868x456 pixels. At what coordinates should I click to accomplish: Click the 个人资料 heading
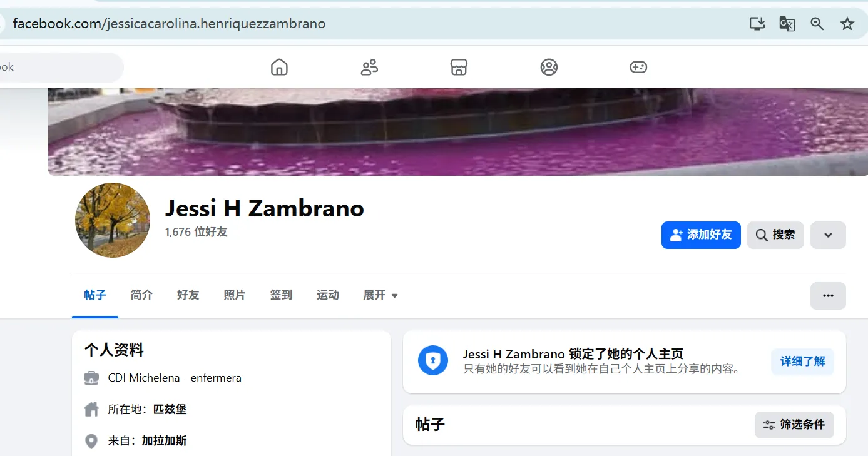pyautogui.click(x=114, y=350)
